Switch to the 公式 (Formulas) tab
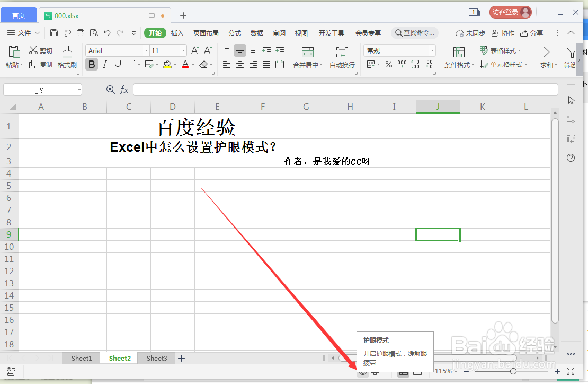588x384 pixels. coord(235,33)
